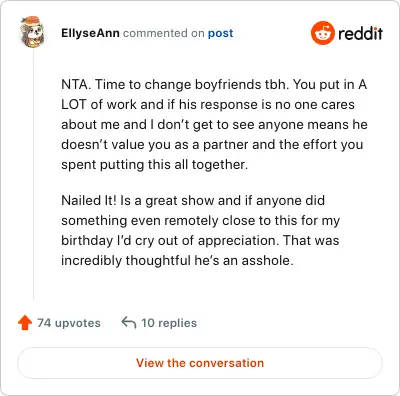Click the paragraph starting with NTA
Screen dimensions: 400x396
click(x=214, y=124)
